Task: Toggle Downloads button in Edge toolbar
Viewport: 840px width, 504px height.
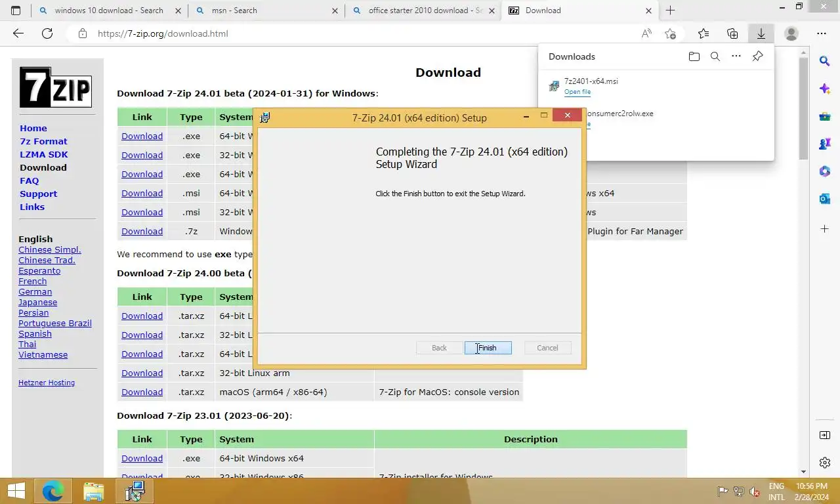Action: point(761,33)
